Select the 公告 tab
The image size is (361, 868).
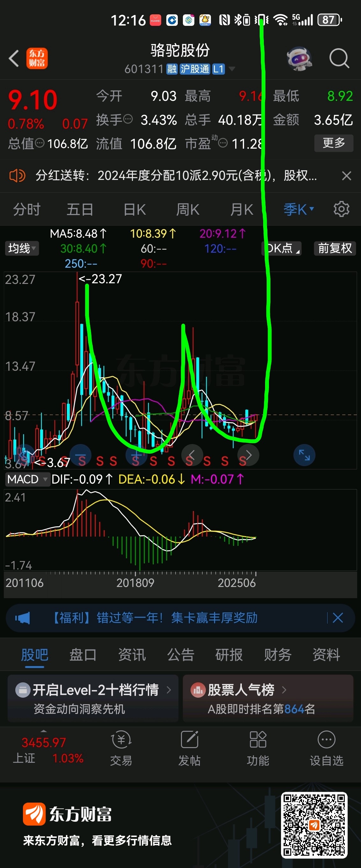point(180,655)
